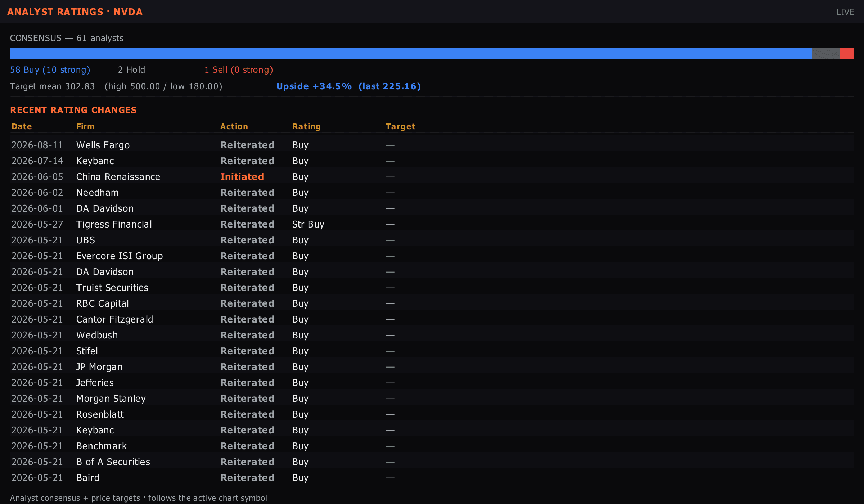864x504 pixels.
Task: Click the '1 Sell (0 strong)' label
Action: click(x=239, y=70)
